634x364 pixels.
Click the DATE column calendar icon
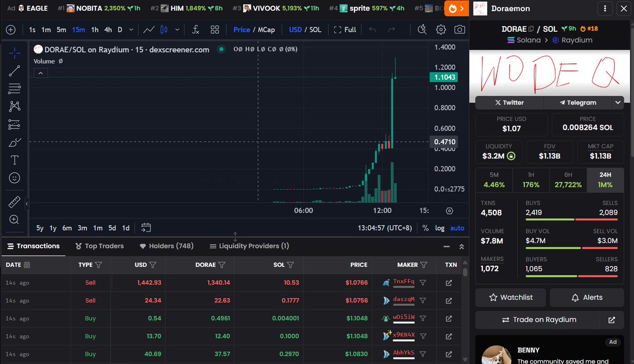tap(27, 265)
